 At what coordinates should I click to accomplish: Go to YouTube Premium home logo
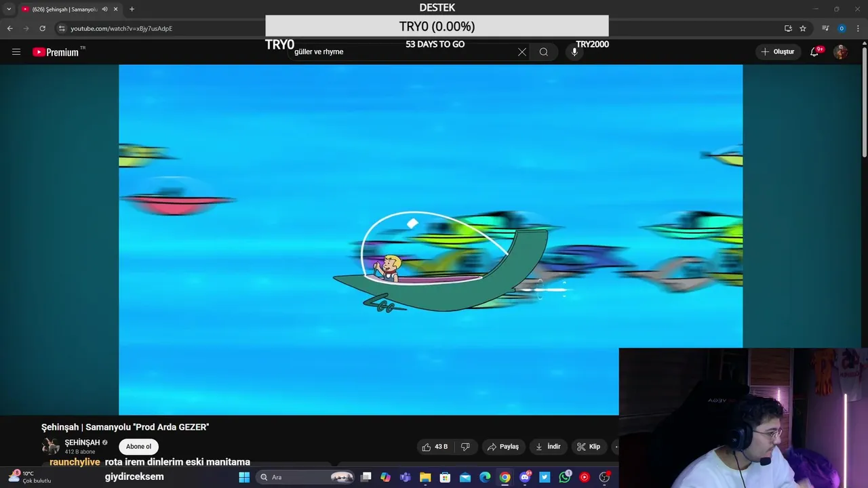pos(57,52)
